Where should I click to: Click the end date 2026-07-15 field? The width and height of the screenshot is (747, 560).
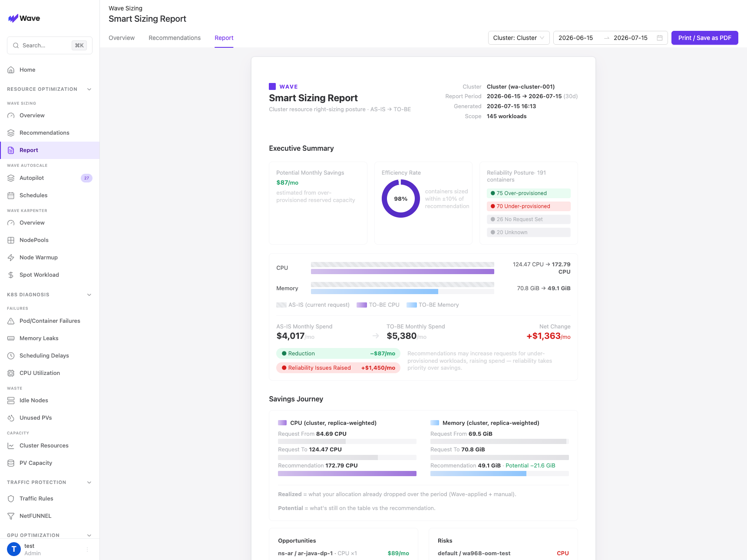coord(631,38)
